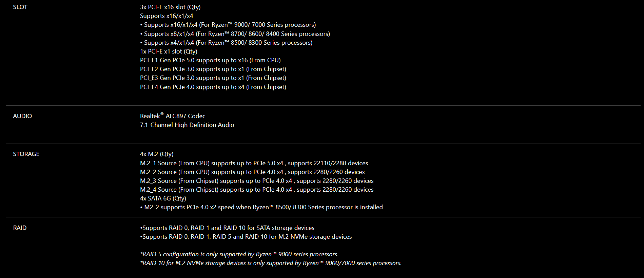This screenshot has height=278, width=644.
Task: Select the AUDIO section heading
Action: click(22, 116)
